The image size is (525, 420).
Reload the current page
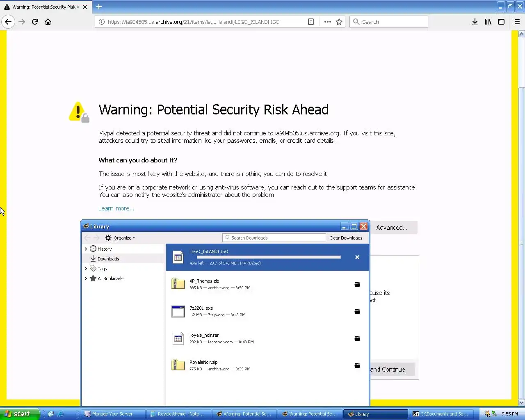pyautogui.click(x=35, y=22)
